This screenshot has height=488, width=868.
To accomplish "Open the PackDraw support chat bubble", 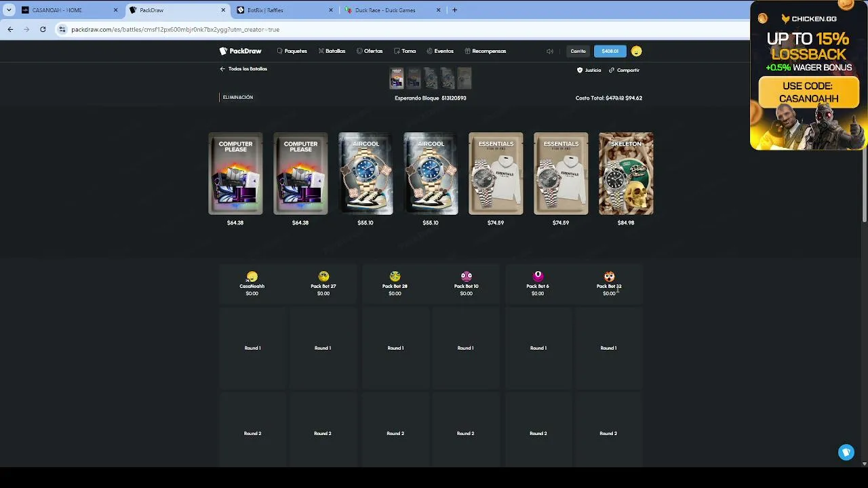I will (846, 453).
